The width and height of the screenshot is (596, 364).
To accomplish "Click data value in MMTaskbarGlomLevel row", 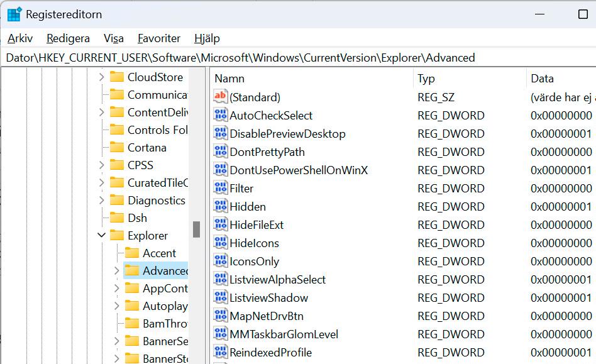I will pyautogui.click(x=561, y=334).
